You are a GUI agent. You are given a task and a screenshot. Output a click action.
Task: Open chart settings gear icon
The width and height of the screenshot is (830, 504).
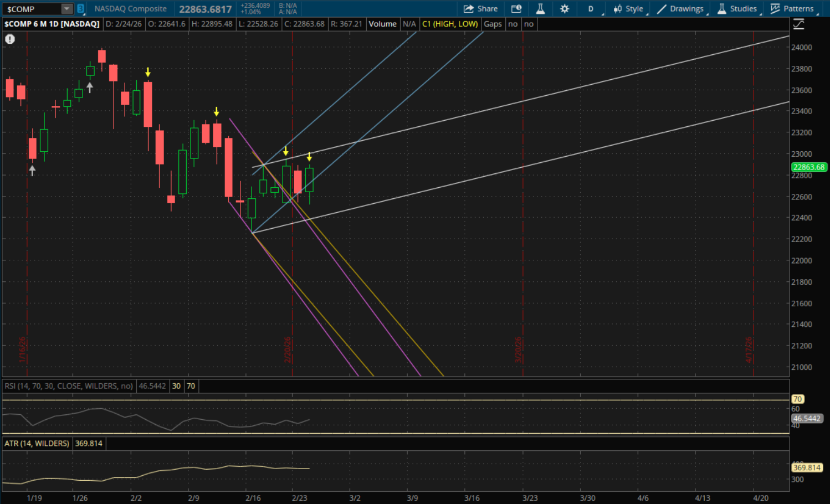tap(565, 9)
